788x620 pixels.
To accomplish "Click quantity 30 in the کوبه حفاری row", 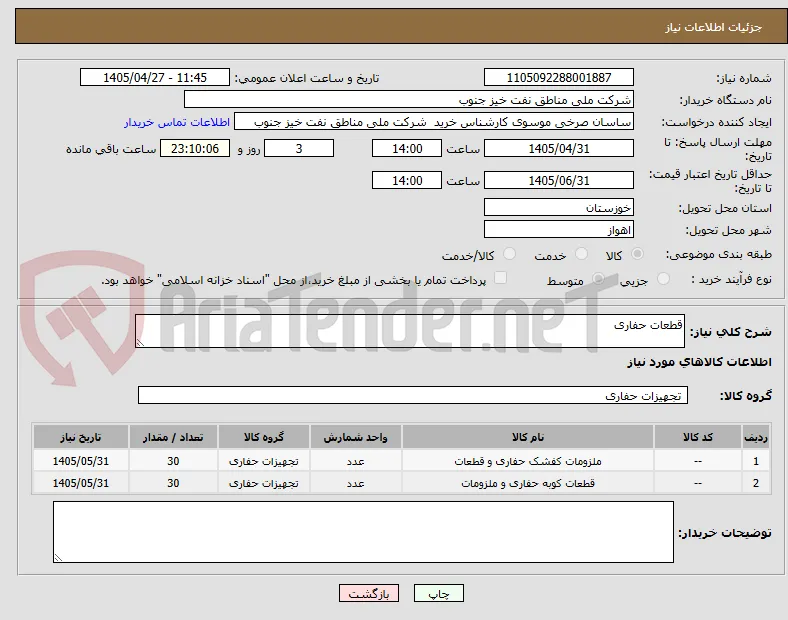I will coord(173,483).
